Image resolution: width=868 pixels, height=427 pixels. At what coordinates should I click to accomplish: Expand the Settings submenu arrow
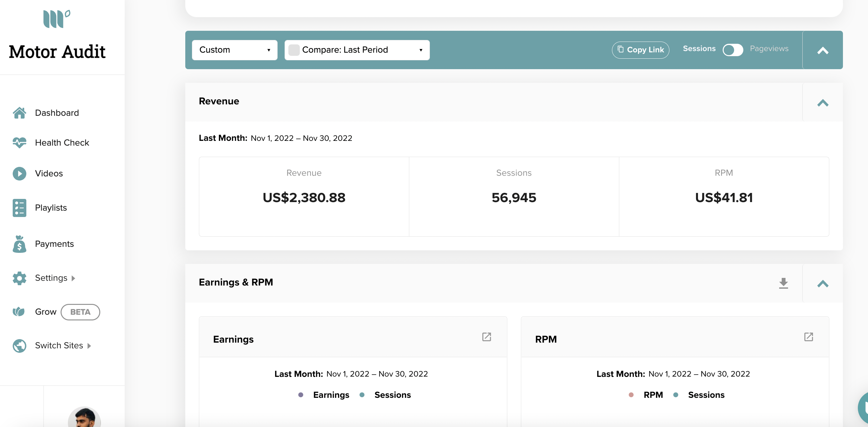point(74,279)
